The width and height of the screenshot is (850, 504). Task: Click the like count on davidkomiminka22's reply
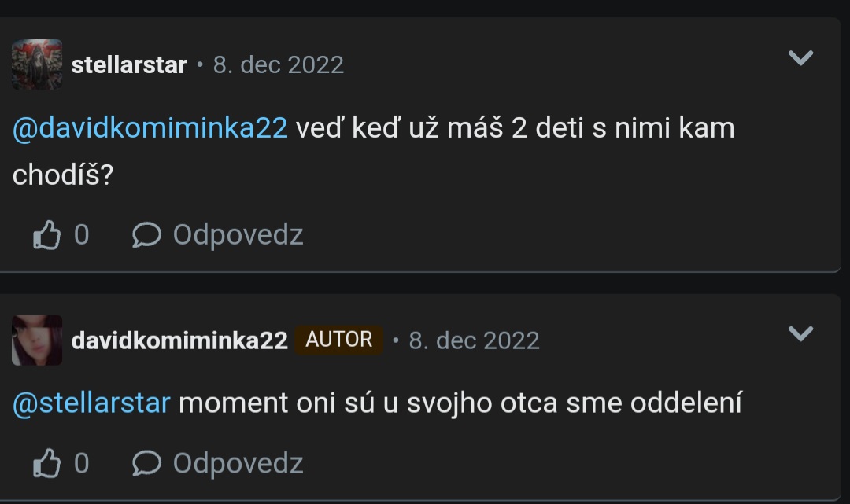[82, 464]
